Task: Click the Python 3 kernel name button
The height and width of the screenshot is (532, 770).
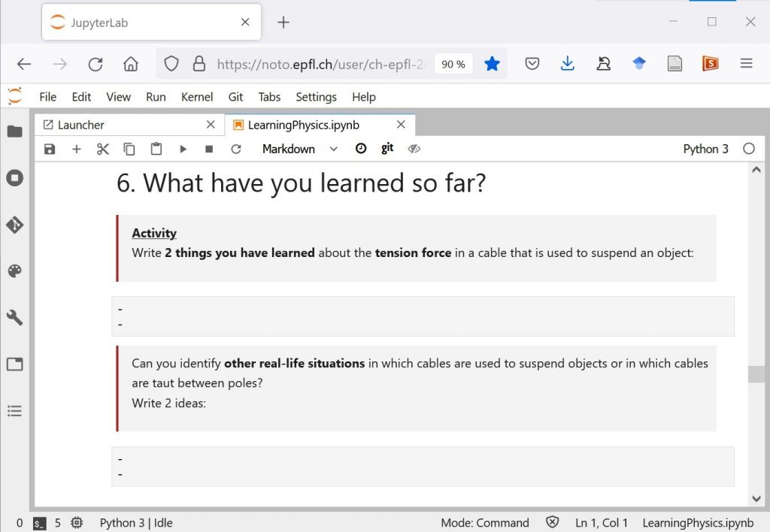Action: [x=705, y=149]
